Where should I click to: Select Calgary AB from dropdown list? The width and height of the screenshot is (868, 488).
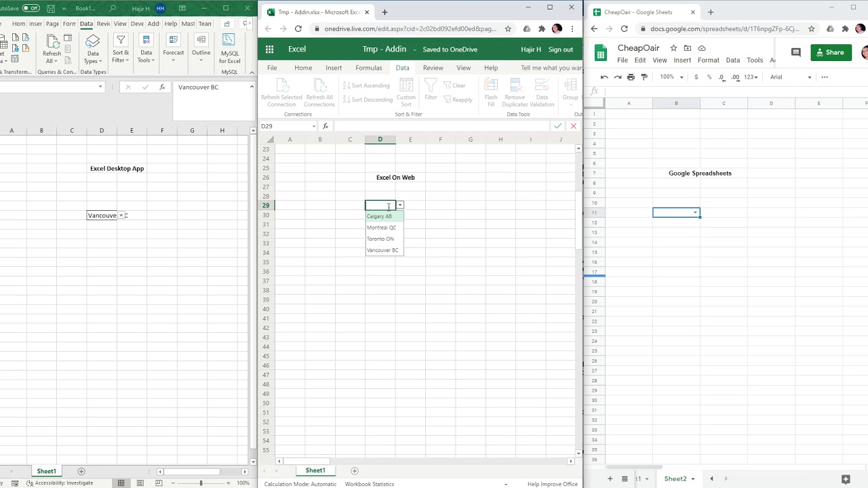click(x=384, y=216)
